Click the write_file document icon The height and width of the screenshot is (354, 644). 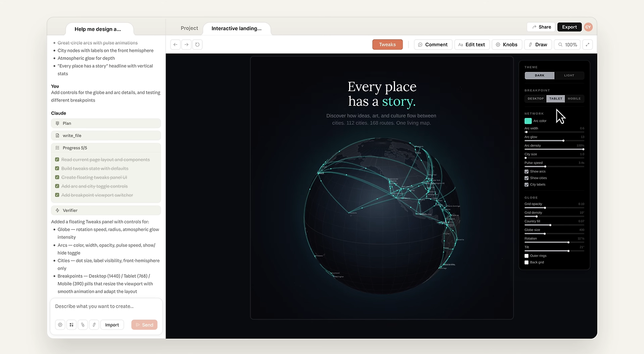pos(57,136)
